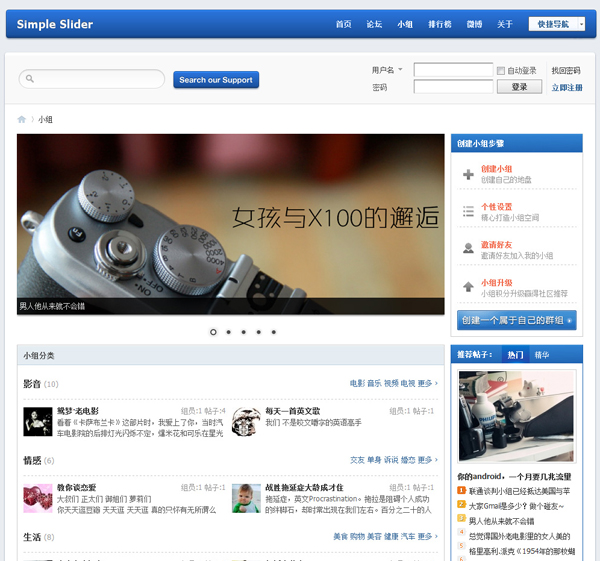The image size is (600, 561).
Task: Open the 用户名 login type dropdown
Action: click(x=400, y=70)
